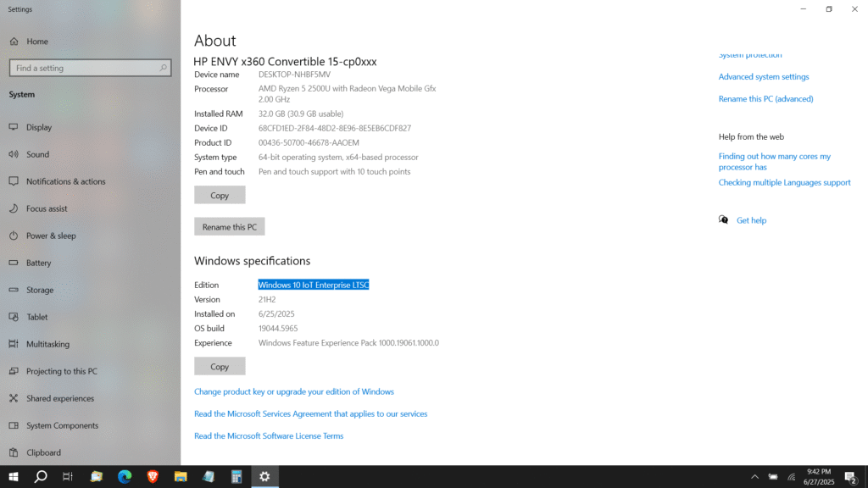
Task: Click the OS build value 19044.5965
Action: (278, 329)
